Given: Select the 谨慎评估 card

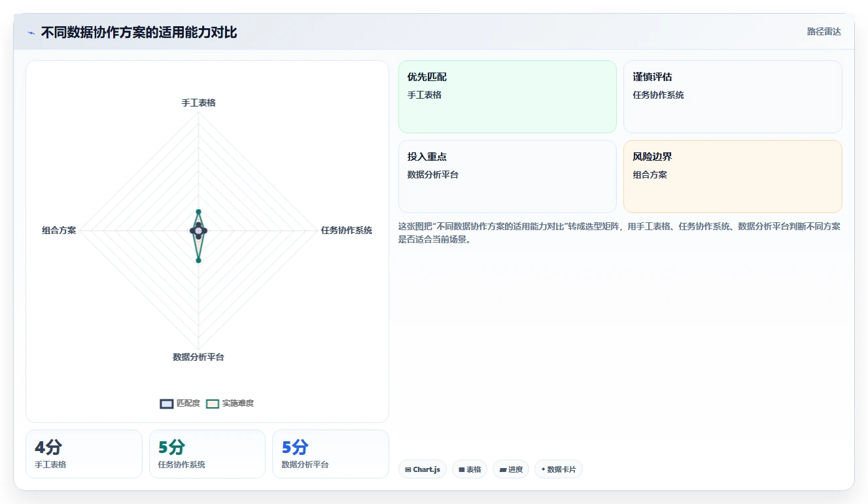Looking at the screenshot, I should [x=733, y=97].
